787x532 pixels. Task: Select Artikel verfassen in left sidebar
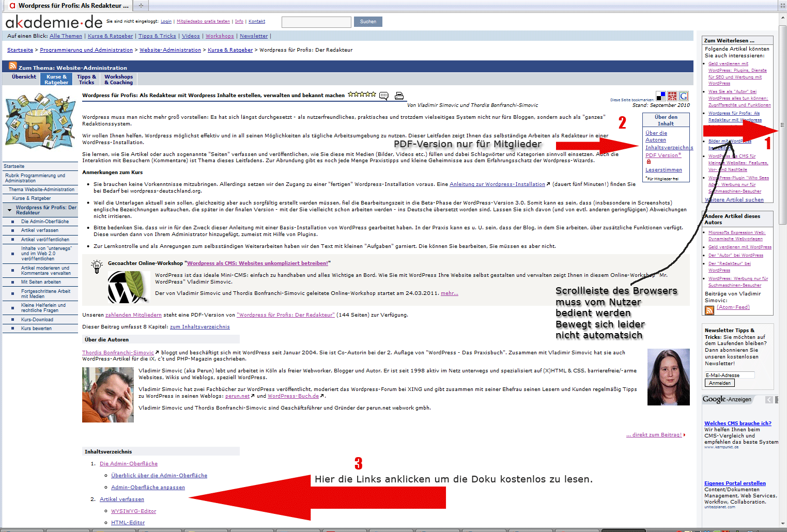click(x=40, y=230)
